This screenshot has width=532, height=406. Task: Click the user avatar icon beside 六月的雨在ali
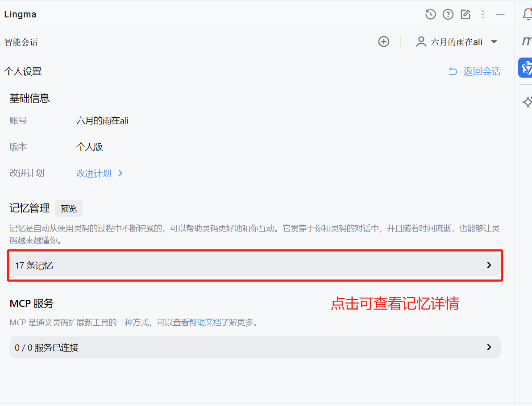pos(420,41)
